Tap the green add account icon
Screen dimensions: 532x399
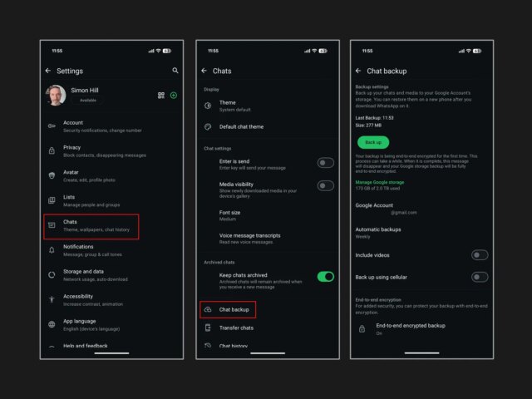pos(174,96)
